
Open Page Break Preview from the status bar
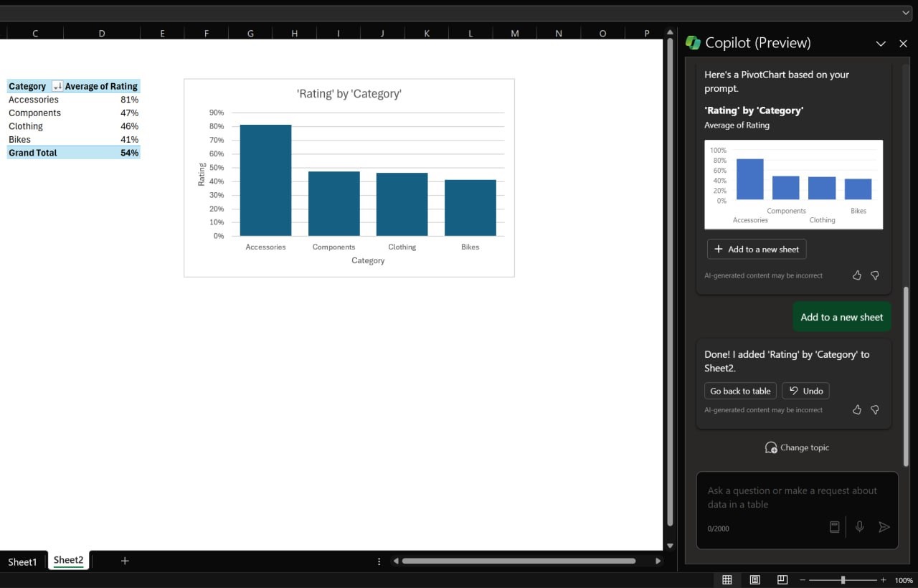coord(782,579)
